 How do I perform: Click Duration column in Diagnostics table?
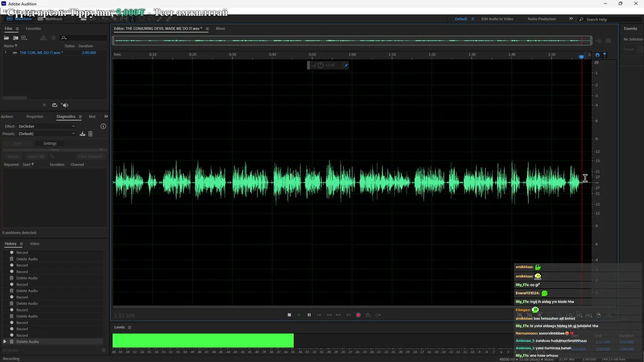pyautogui.click(x=57, y=164)
